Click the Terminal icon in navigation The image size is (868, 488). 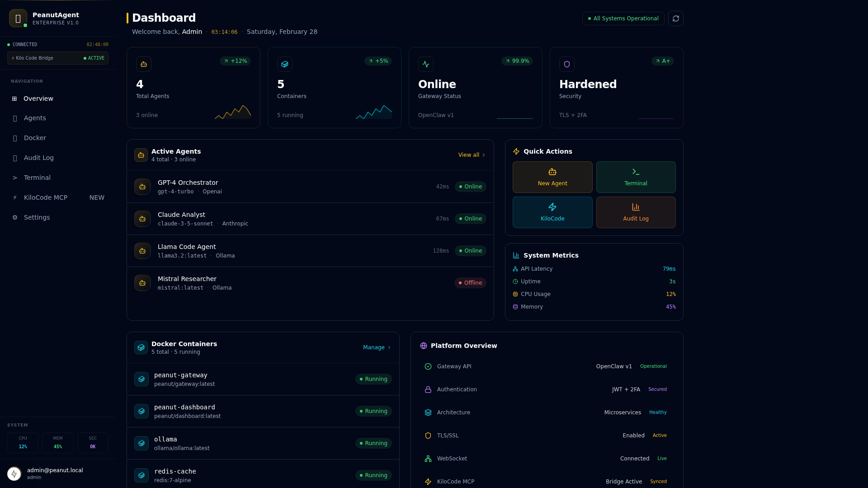[x=14, y=178]
